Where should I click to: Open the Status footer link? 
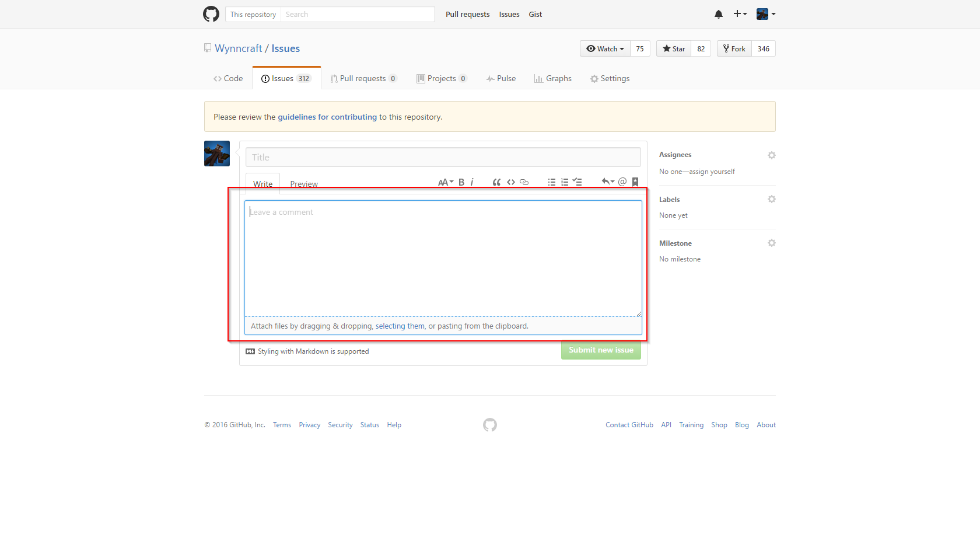370,425
